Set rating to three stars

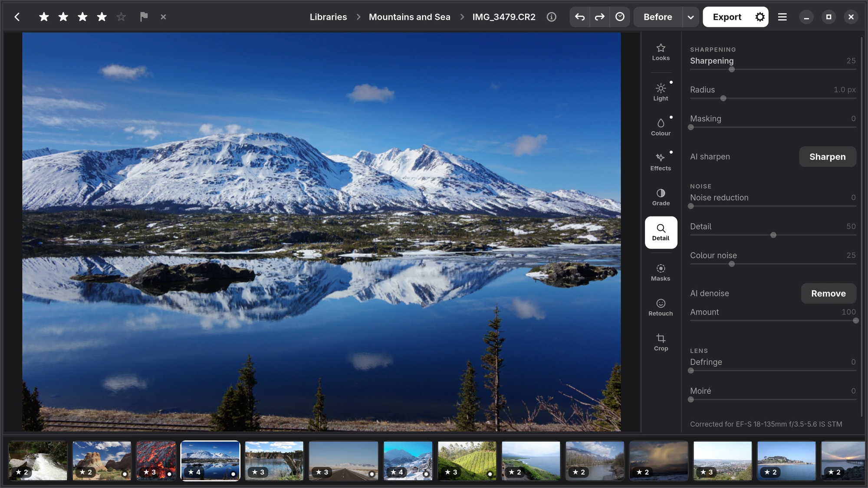coord(82,17)
